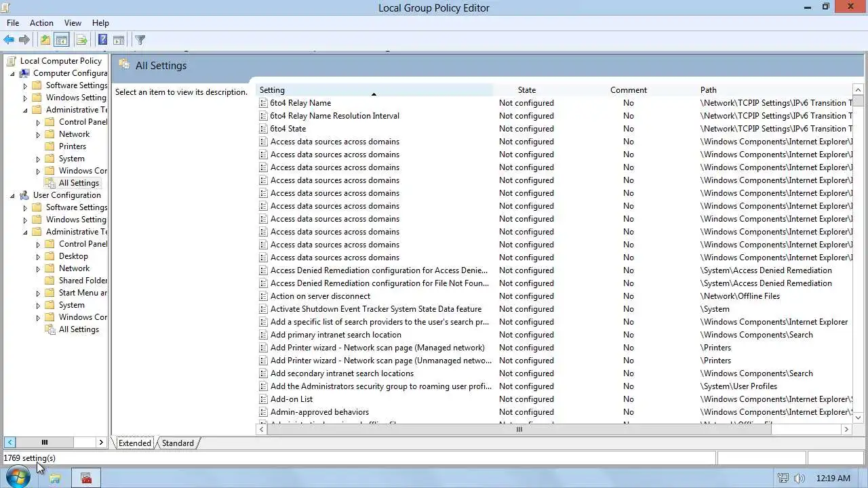Open the File menu
Image resolution: width=868 pixels, height=488 pixels.
13,22
